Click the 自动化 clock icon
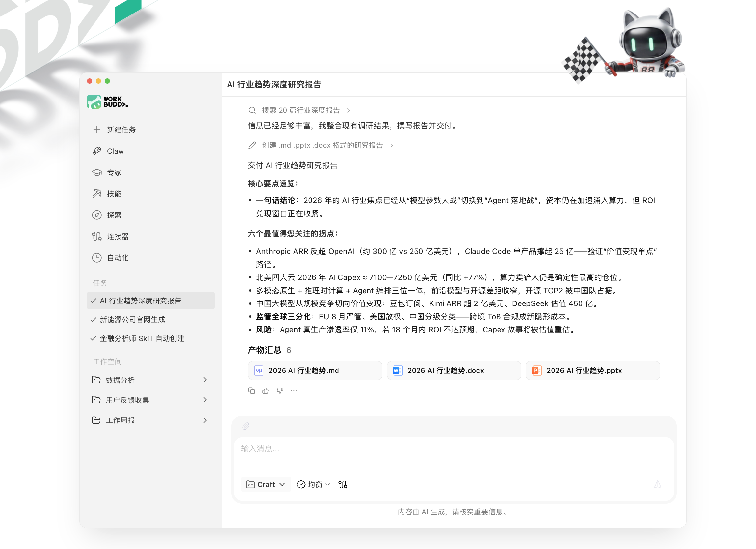The image size is (756, 549). [x=97, y=257]
